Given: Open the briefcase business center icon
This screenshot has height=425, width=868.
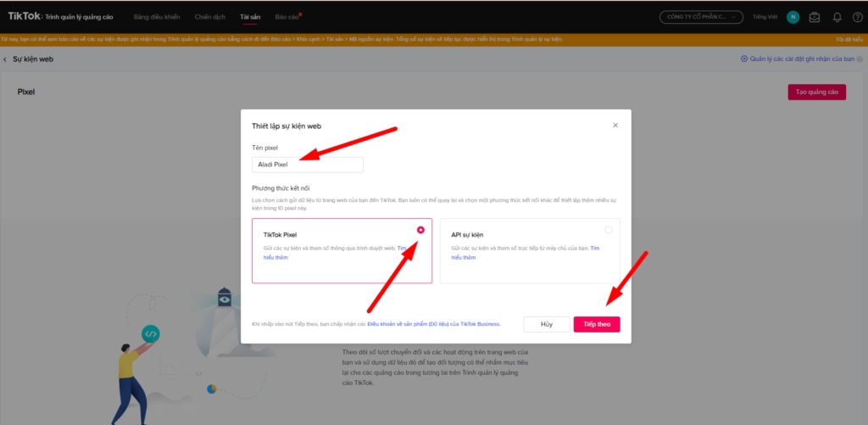Looking at the screenshot, I should tap(815, 17).
